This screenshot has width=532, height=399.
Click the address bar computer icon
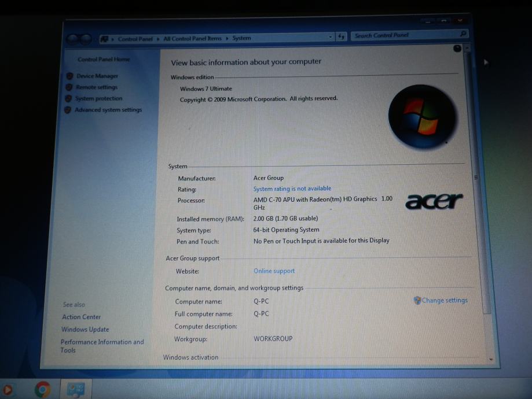[105, 39]
